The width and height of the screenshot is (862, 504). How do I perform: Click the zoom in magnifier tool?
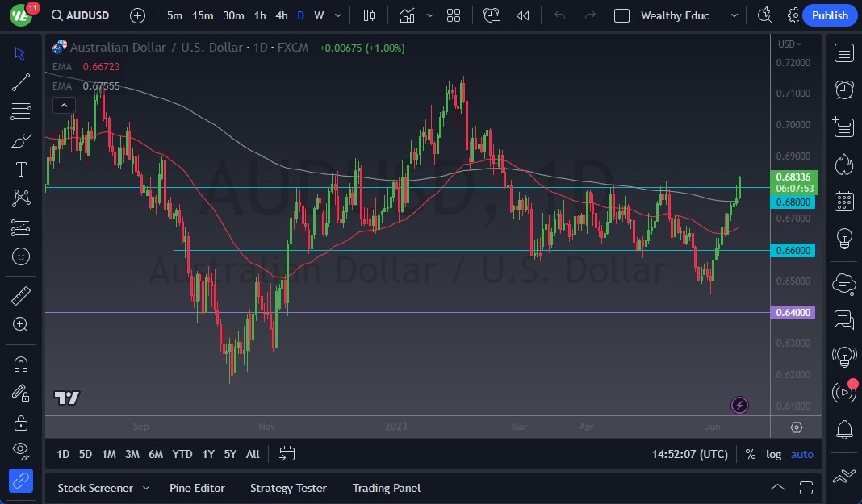pos(21,324)
